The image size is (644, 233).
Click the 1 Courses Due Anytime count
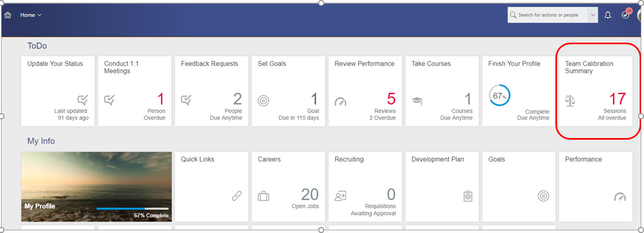pos(468,99)
